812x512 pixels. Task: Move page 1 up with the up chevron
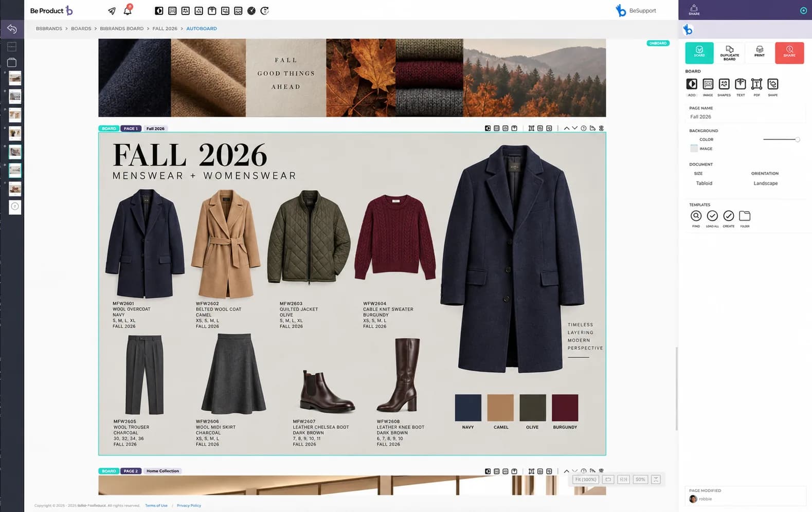click(x=567, y=129)
